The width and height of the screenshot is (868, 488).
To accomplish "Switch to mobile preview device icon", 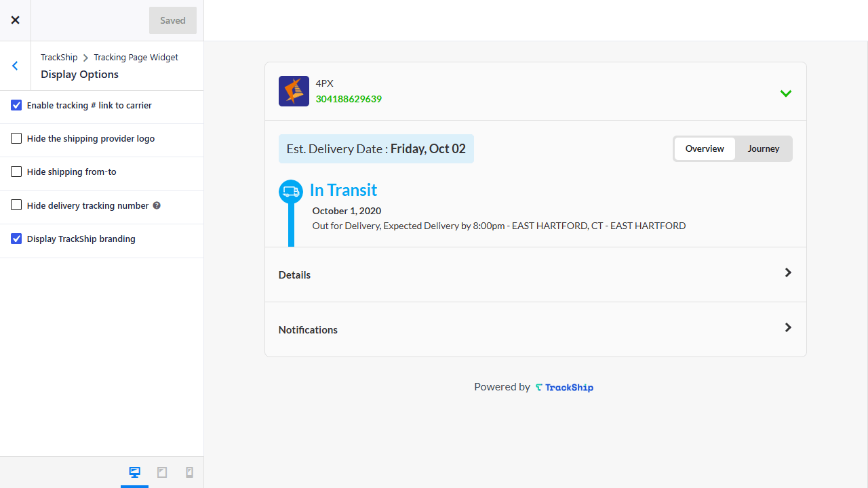I will 189,472.
